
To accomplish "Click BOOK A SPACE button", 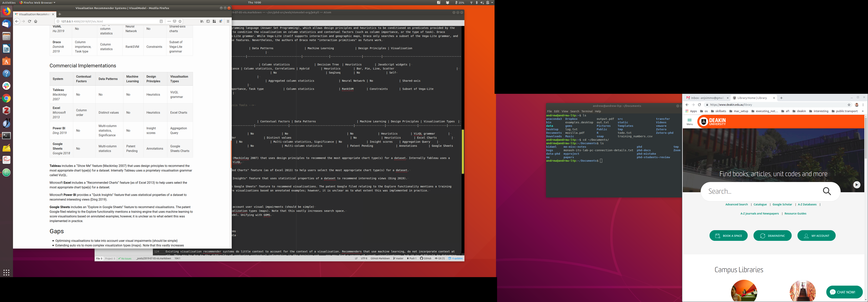I will (728, 236).
